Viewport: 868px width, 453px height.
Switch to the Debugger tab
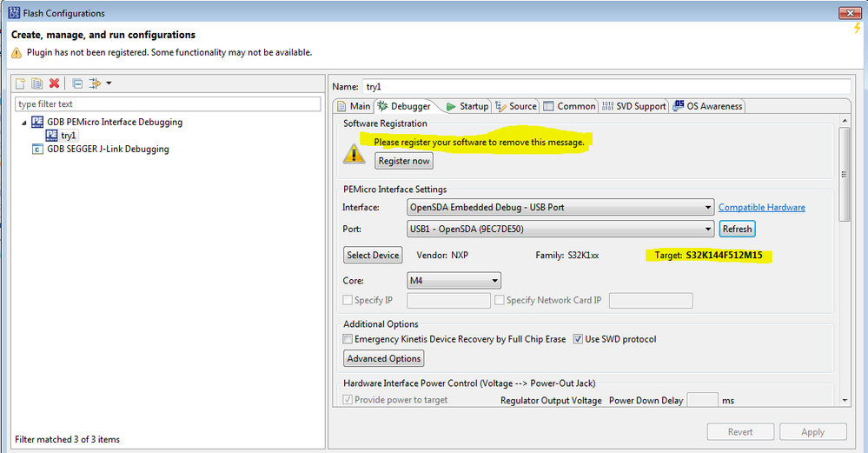pyautogui.click(x=405, y=106)
